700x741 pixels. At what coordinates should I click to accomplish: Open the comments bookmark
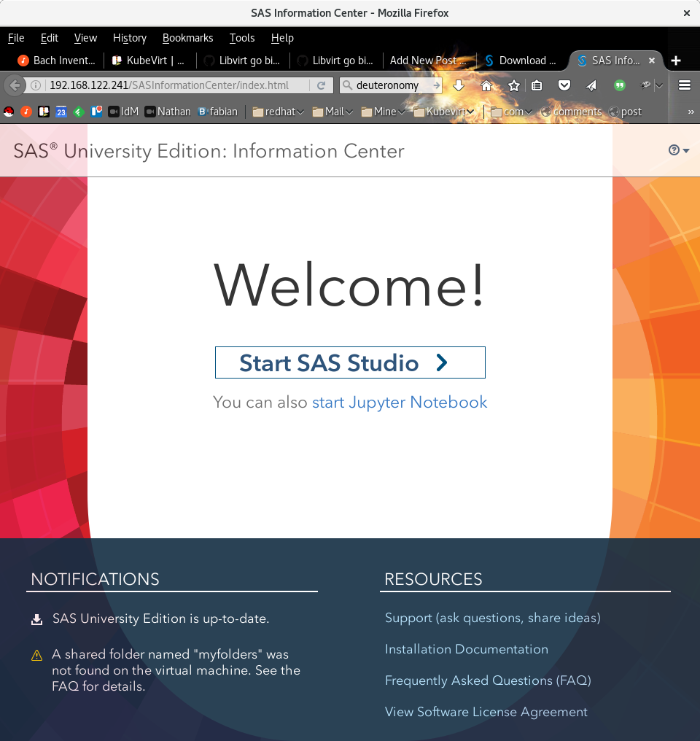click(572, 112)
